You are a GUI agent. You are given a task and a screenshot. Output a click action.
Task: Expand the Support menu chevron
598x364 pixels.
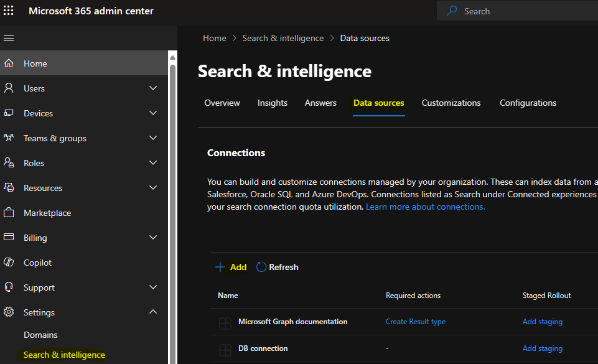click(153, 287)
